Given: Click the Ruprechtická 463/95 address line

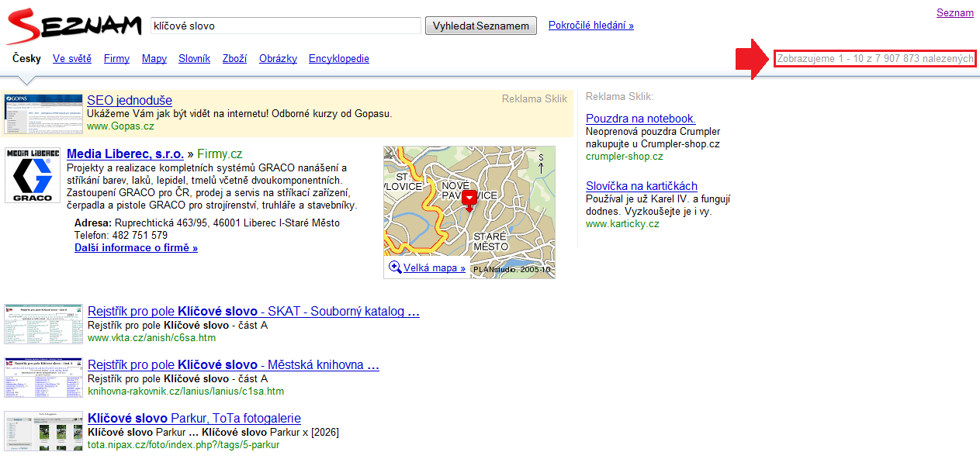Looking at the screenshot, I should [x=207, y=223].
